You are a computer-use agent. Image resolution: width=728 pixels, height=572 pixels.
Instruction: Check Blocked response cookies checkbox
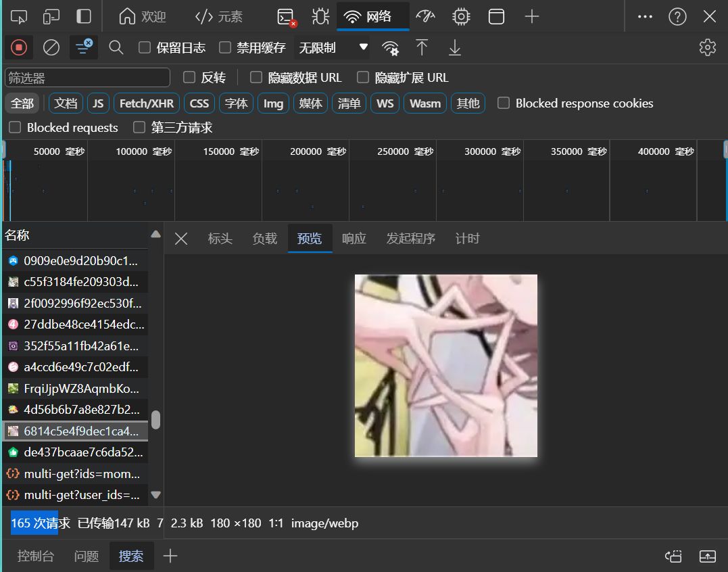click(504, 103)
